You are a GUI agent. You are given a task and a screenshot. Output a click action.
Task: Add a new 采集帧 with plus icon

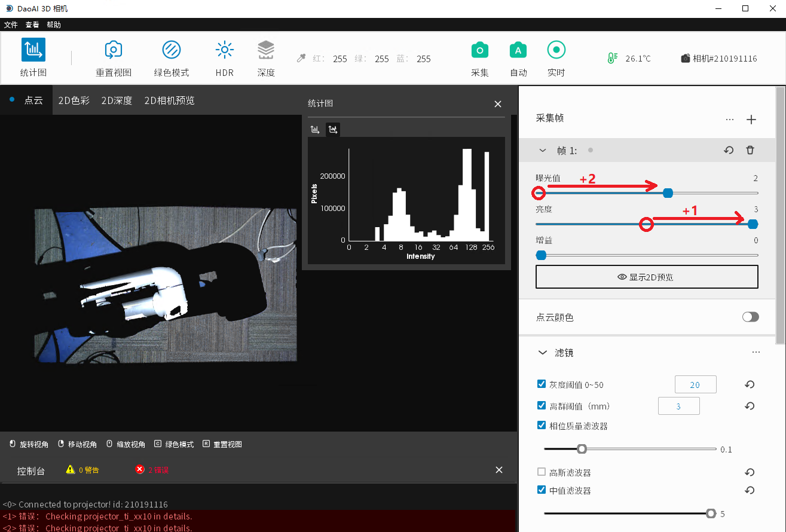(x=751, y=120)
